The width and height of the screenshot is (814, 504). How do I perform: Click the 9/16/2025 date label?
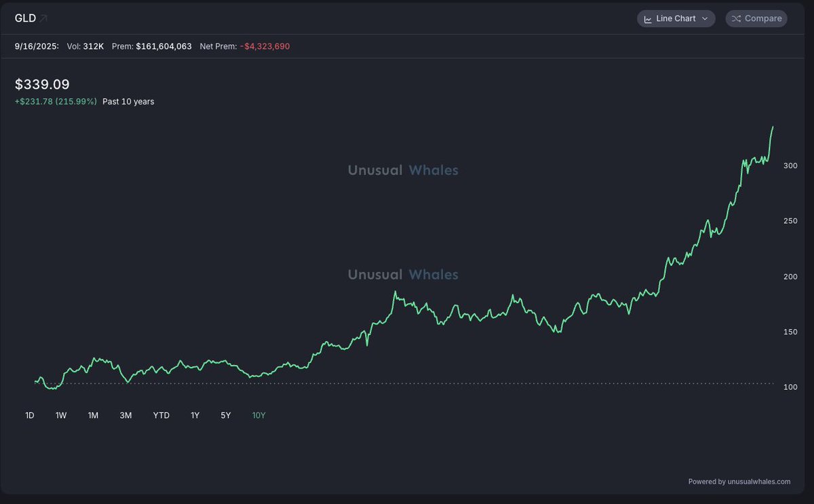(37, 46)
